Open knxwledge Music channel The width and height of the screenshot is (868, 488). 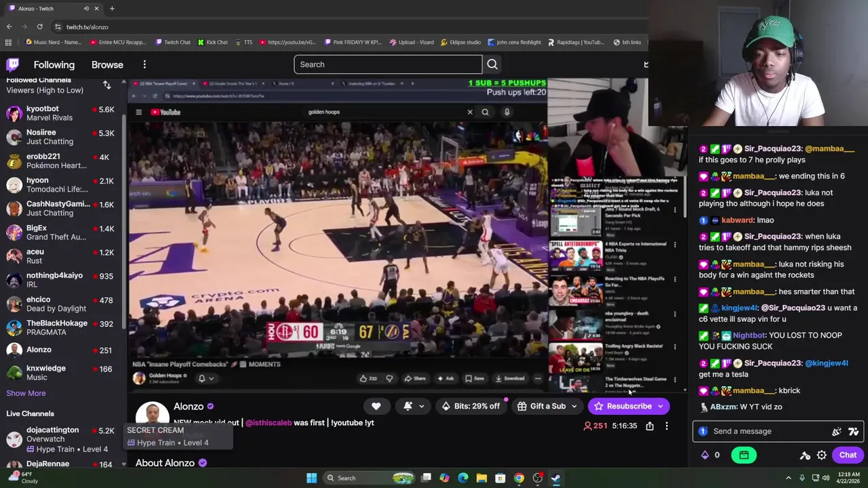tap(62, 373)
